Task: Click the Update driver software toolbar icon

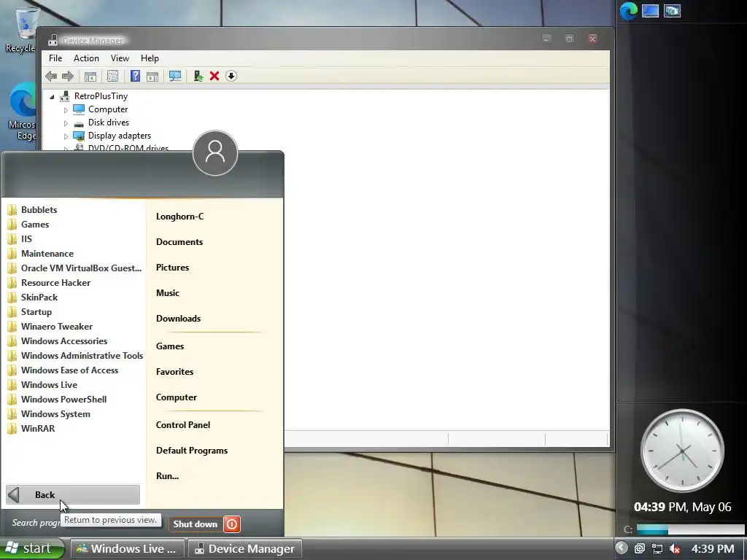Action: coord(198,76)
